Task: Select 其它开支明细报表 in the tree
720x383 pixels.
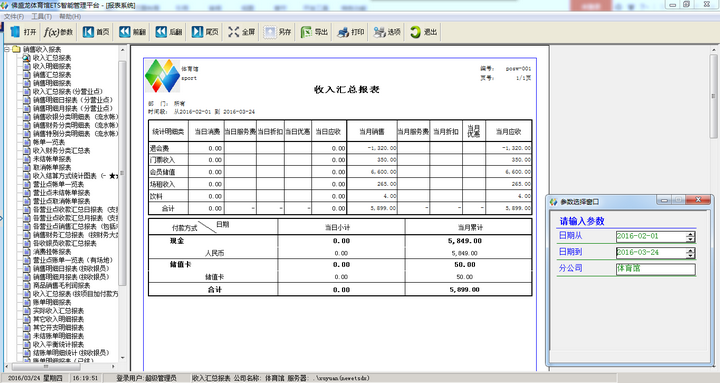Action: [58, 327]
